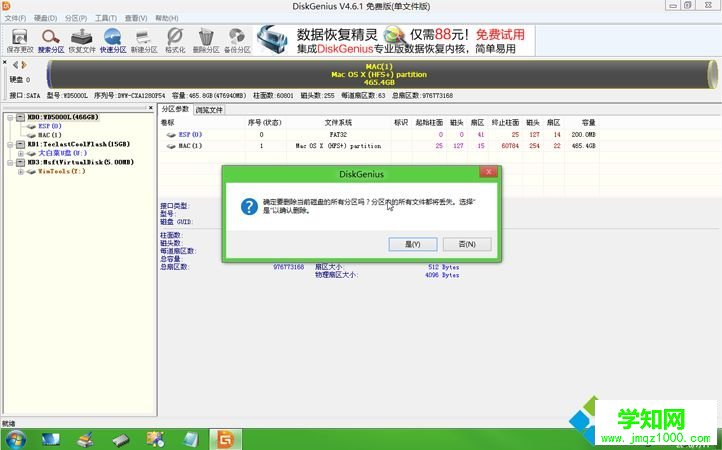Open the 帮助(H) menu
The width and height of the screenshot is (722, 450).
coord(166,18)
